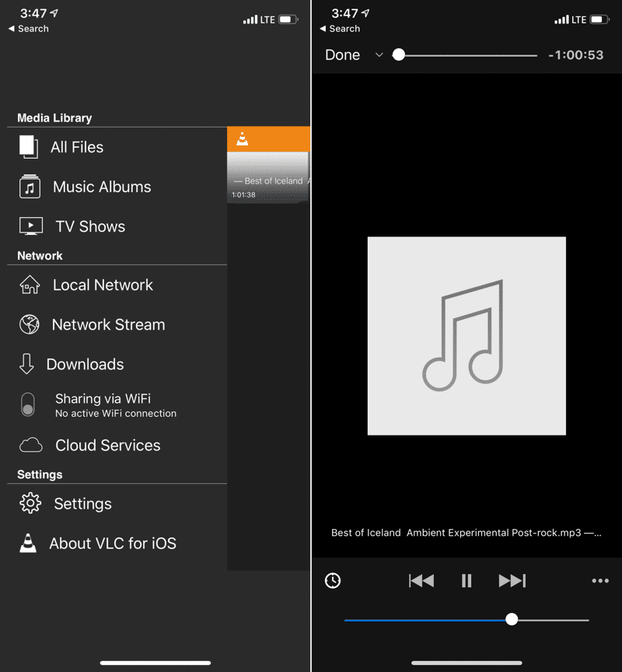Tap the VLC cone icon in orange header
Image resolution: width=622 pixels, height=672 pixels.
243,139
